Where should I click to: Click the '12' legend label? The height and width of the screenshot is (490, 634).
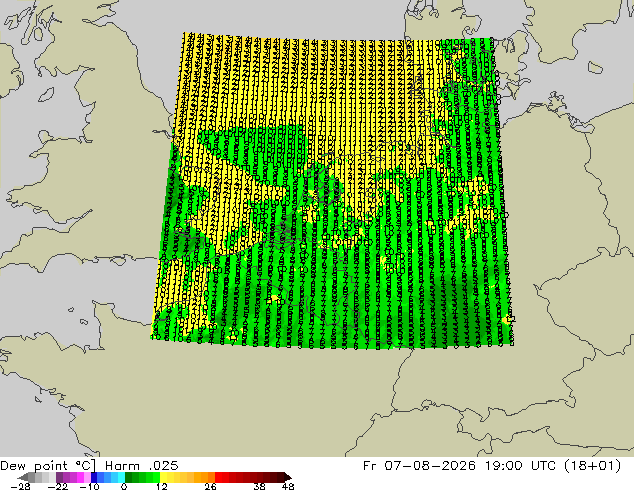coord(162,486)
